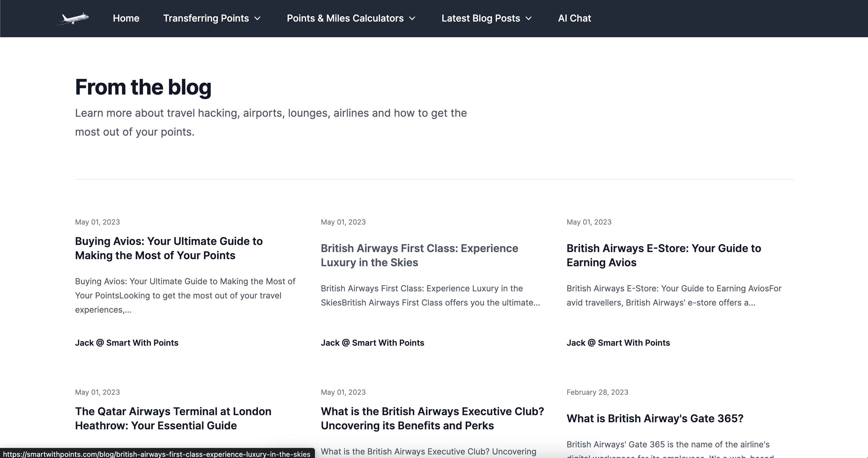The image size is (868, 458).
Task: Click the Gate 365 excerpt text
Action: (x=670, y=449)
